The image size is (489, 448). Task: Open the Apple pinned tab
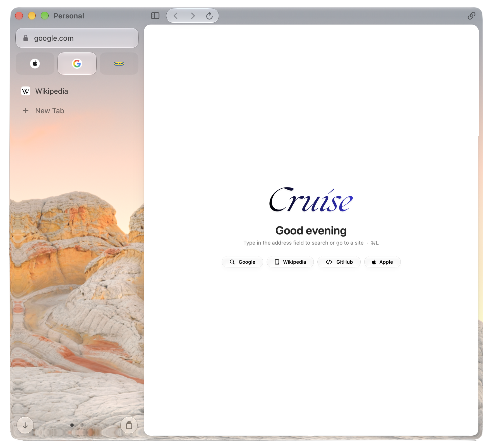point(35,64)
